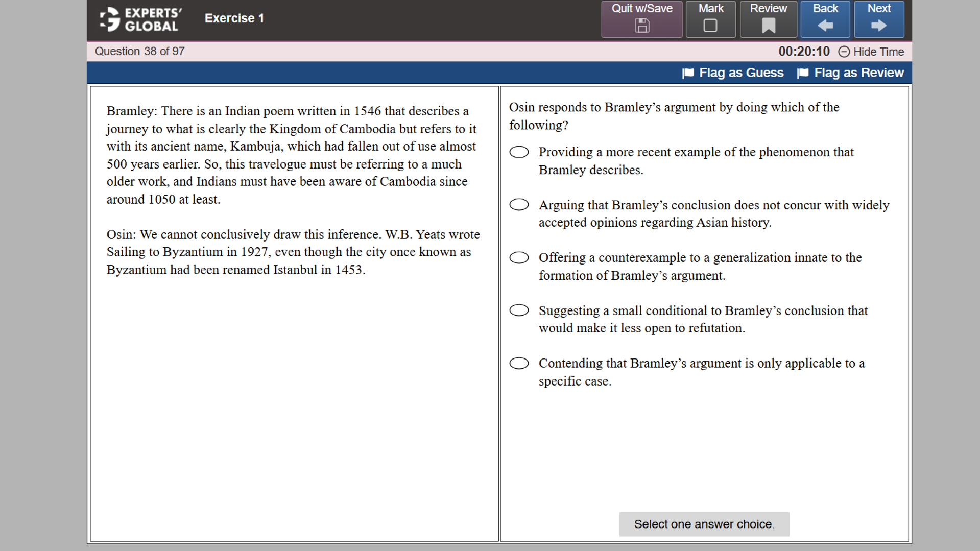Open the Review screen
The image size is (980, 551).
point(768,19)
